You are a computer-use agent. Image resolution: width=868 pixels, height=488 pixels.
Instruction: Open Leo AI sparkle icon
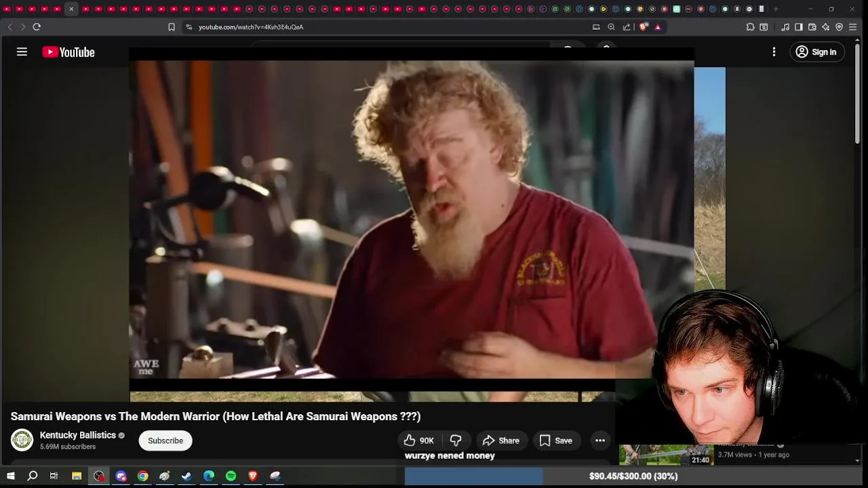point(825,27)
